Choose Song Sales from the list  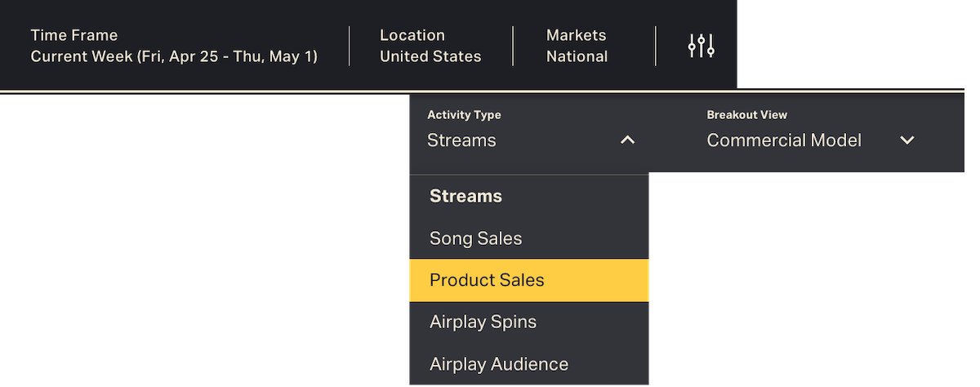pyautogui.click(x=475, y=238)
